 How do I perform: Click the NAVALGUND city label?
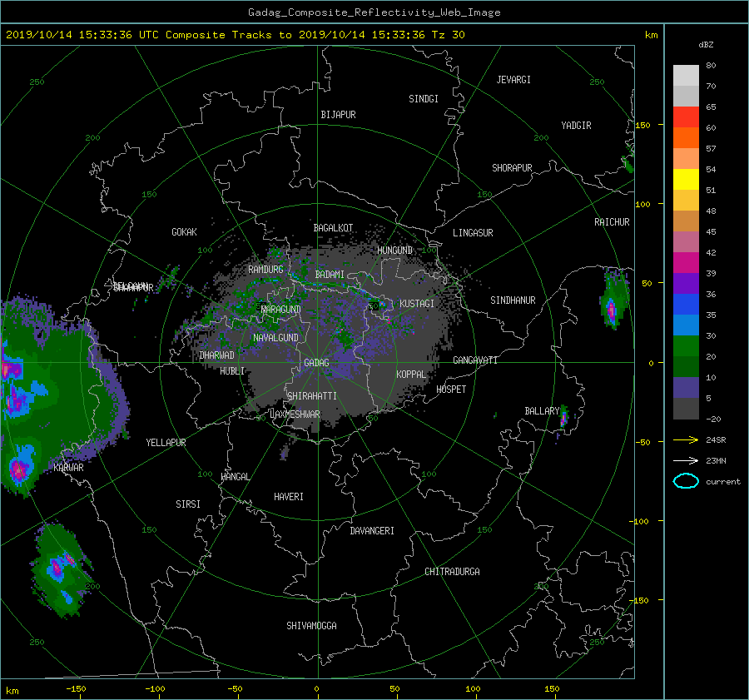click(275, 338)
